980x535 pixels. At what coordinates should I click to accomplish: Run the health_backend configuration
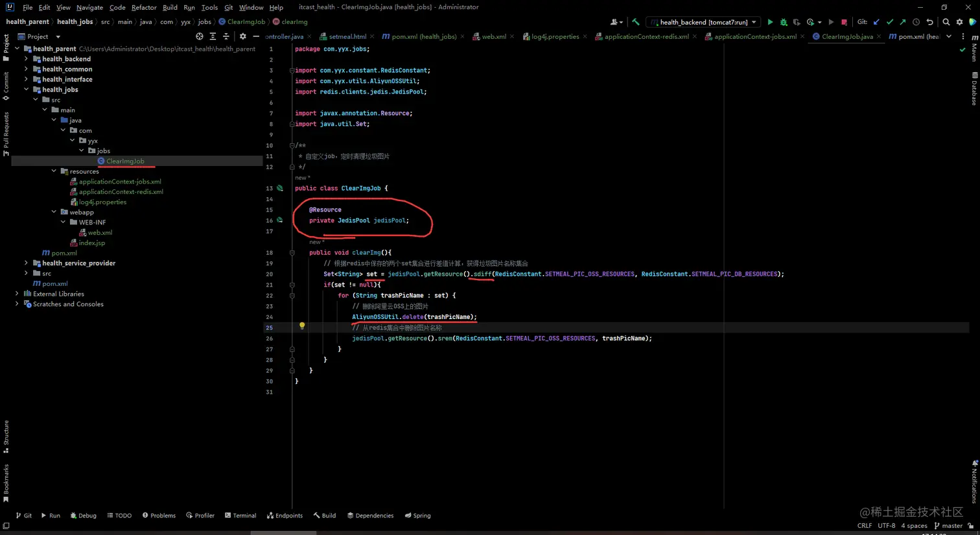coord(770,22)
